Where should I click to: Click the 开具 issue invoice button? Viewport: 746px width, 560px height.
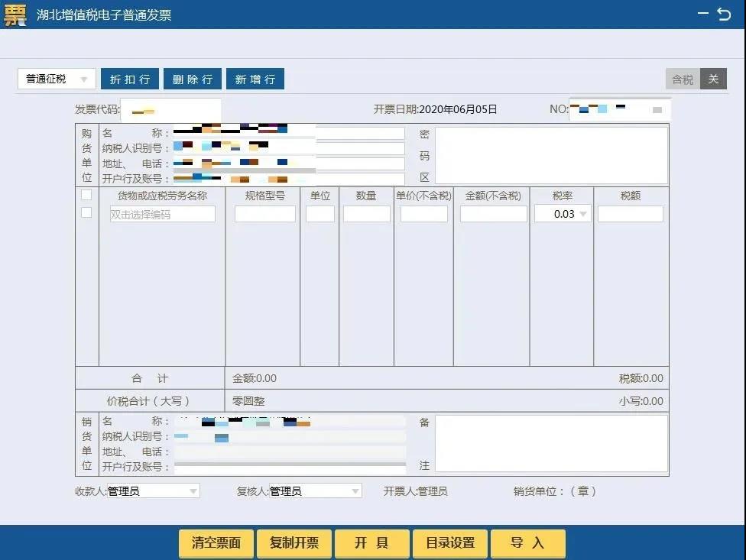[x=372, y=543]
